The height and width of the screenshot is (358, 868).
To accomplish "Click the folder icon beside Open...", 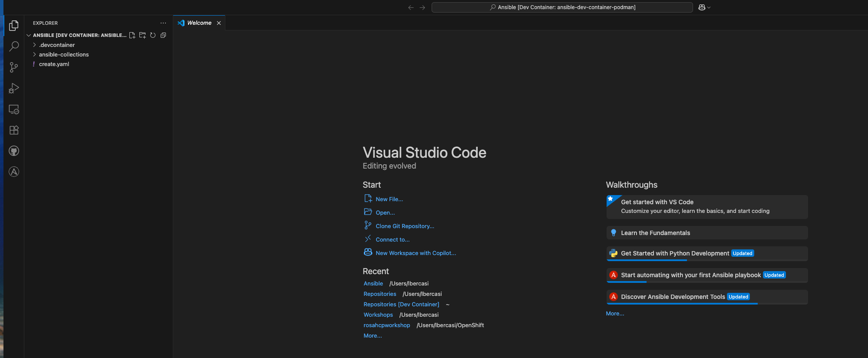I will pos(368,212).
